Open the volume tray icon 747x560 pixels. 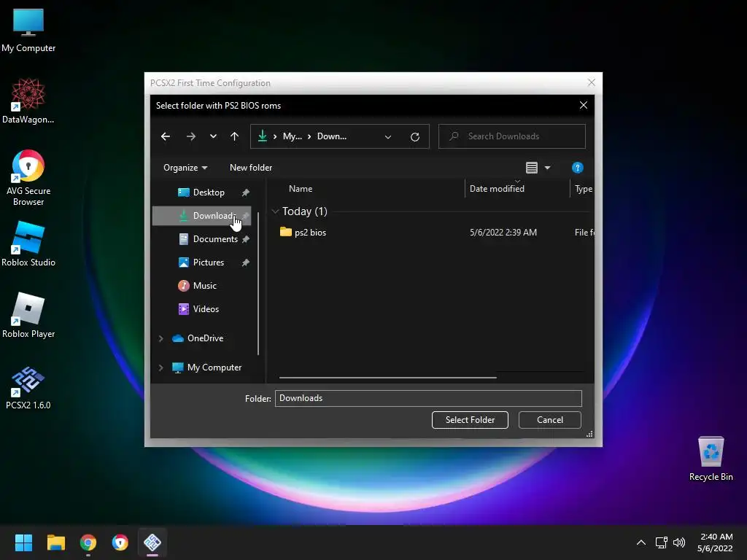[x=679, y=542]
